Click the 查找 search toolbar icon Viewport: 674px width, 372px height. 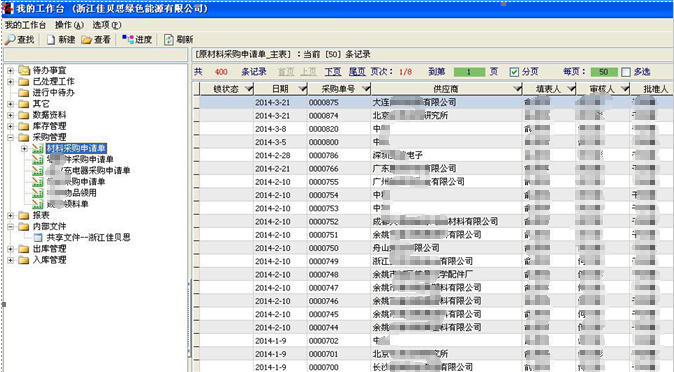coord(10,40)
